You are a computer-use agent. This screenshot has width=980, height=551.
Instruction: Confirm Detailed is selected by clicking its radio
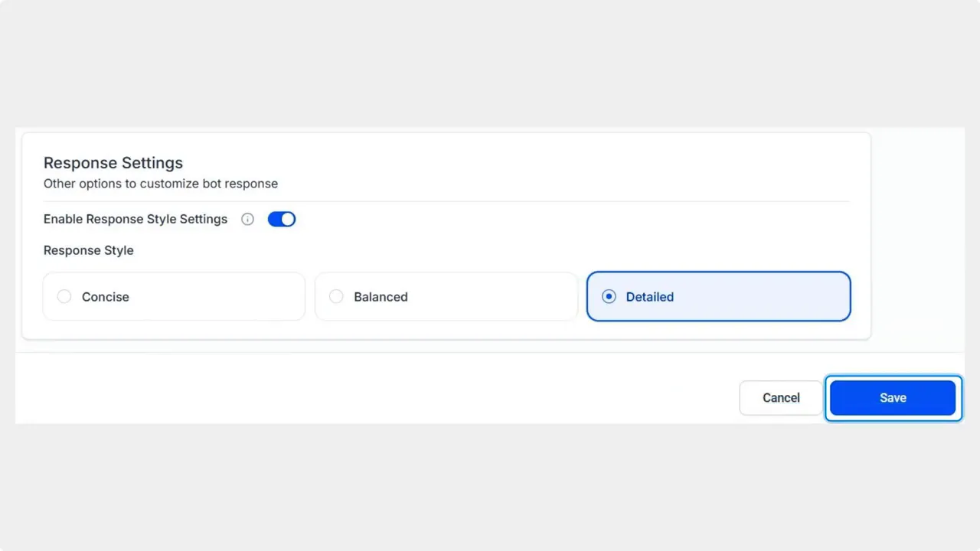[609, 296]
